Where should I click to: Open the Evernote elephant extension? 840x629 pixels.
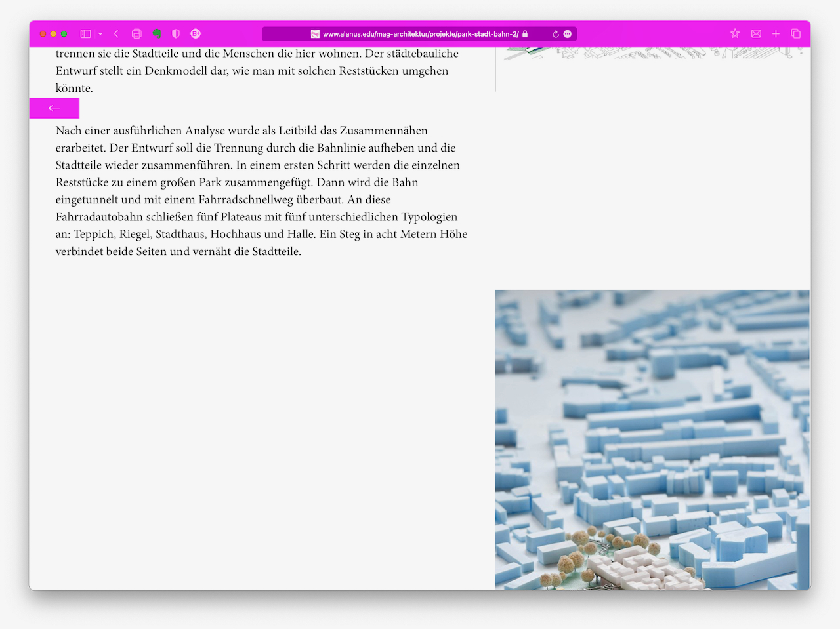tap(157, 33)
